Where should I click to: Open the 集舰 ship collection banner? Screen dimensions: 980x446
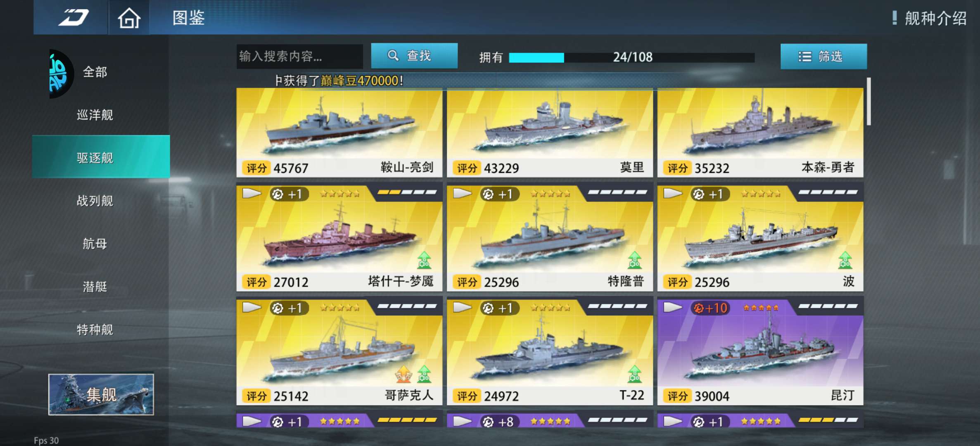(101, 394)
